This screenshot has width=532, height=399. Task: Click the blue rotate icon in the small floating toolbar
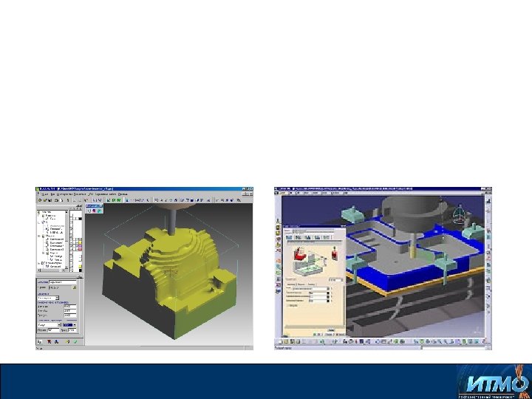pos(89,211)
